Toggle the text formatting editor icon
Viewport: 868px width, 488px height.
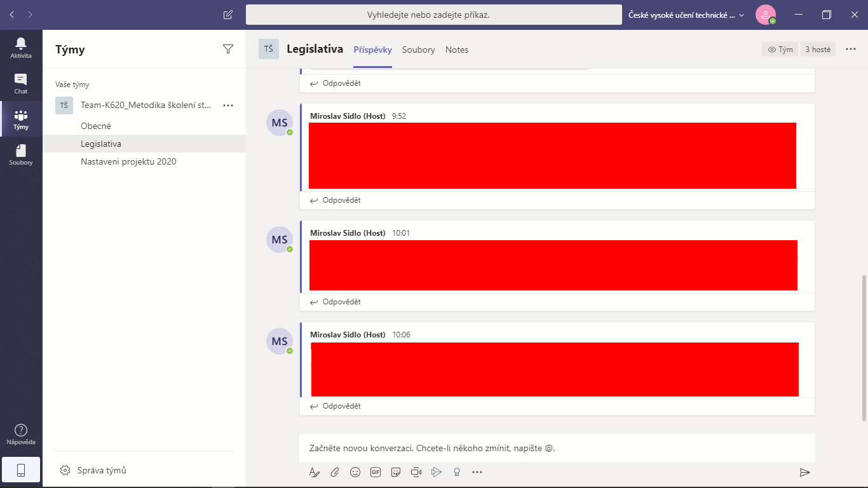(x=314, y=472)
